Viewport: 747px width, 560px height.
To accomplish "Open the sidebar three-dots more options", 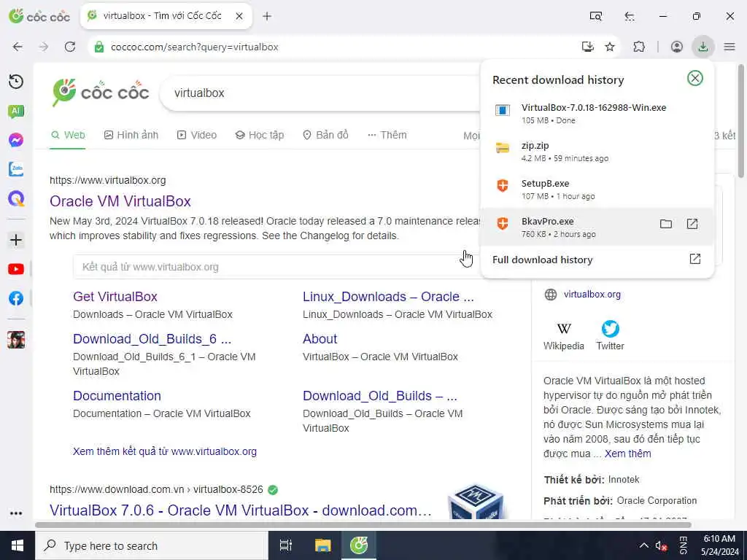I will tap(16, 513).
